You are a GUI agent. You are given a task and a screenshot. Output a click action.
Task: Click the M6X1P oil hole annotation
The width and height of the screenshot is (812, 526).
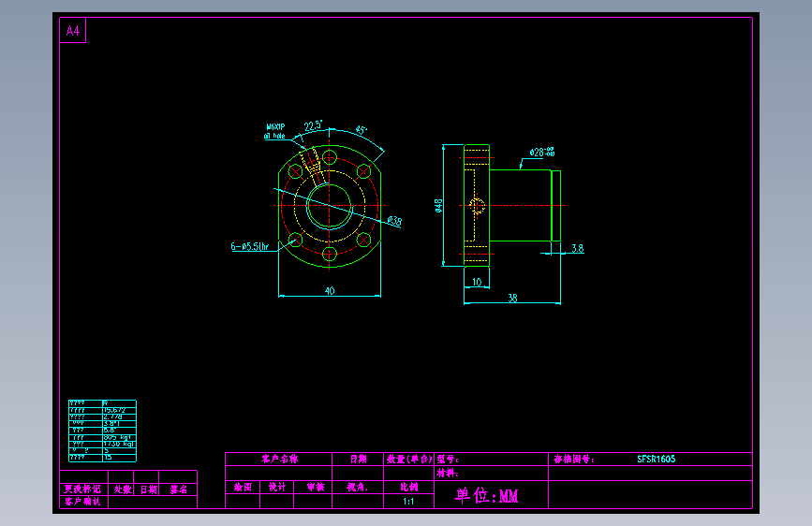[275, 131]
